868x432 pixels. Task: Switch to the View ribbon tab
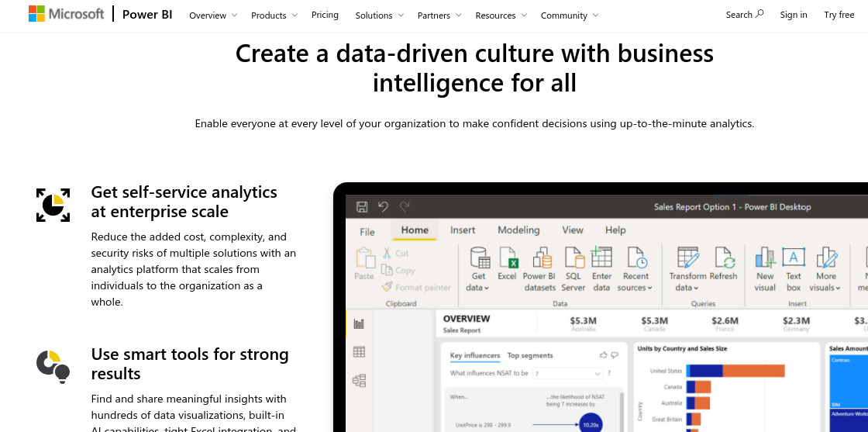tap(573, 230)
